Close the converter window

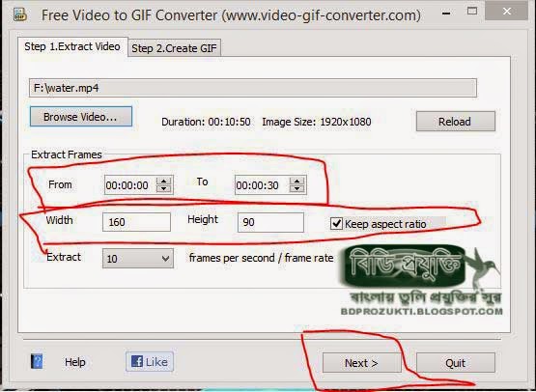(x=507, y=12)
